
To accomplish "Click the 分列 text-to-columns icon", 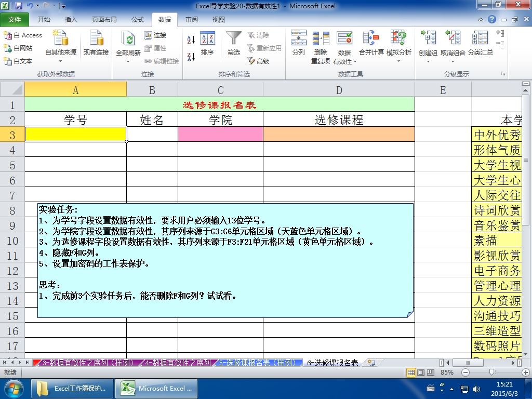I will [x=299, y=37].
